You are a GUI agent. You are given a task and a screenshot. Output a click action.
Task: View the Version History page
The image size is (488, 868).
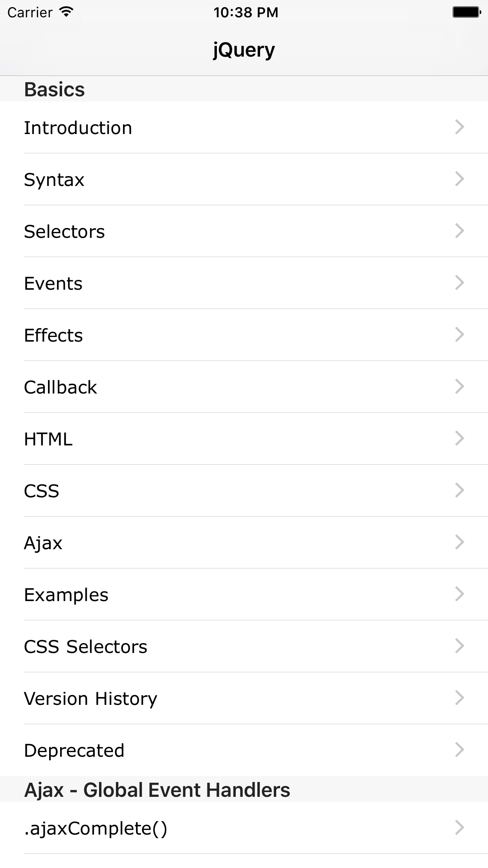click(x=157, y=698)
